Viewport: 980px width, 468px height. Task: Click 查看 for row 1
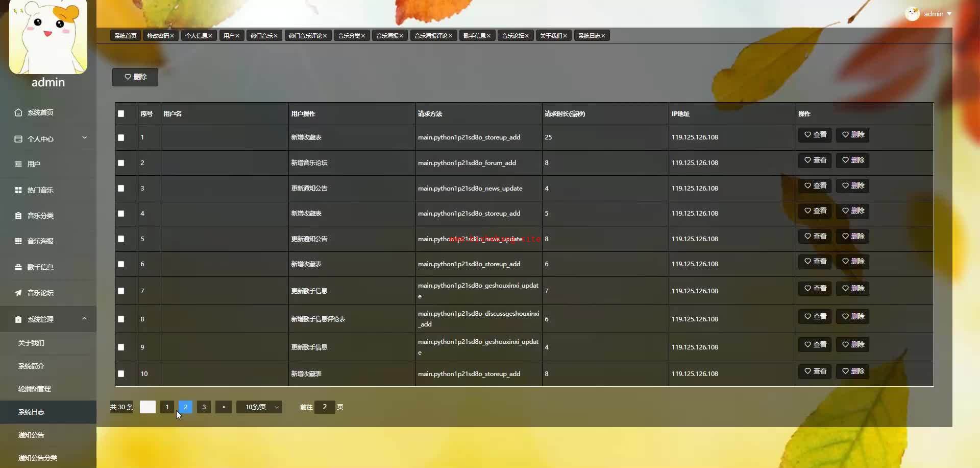pyautogui.click(x=815, y=135)
